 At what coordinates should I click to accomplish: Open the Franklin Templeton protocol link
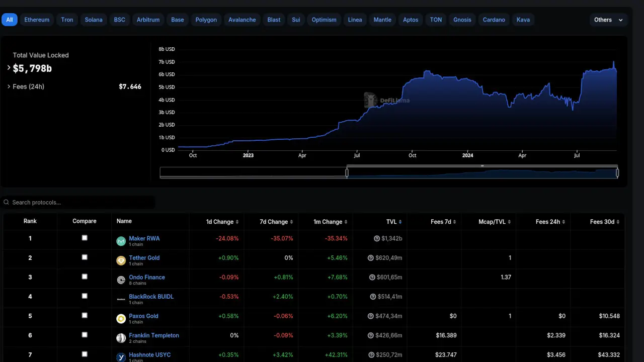154,335
